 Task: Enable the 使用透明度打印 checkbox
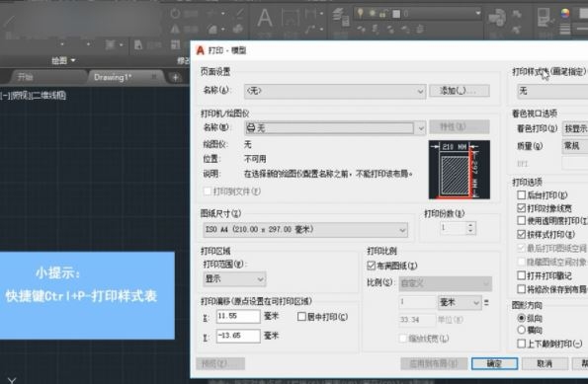pos(521,221)
